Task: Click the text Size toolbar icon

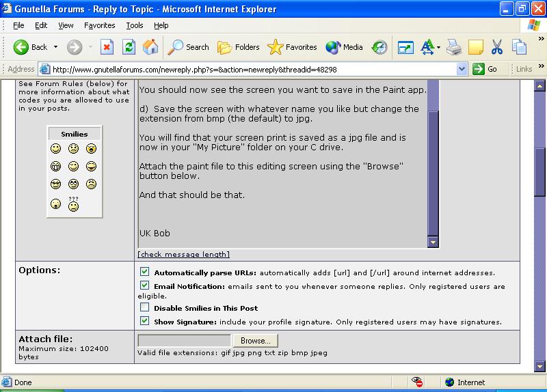Action: point(427,47)
